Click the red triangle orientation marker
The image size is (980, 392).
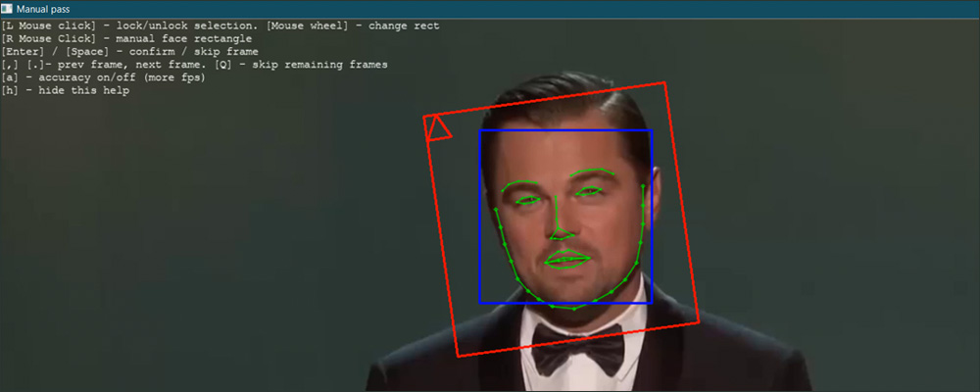[x=437, y=128]
